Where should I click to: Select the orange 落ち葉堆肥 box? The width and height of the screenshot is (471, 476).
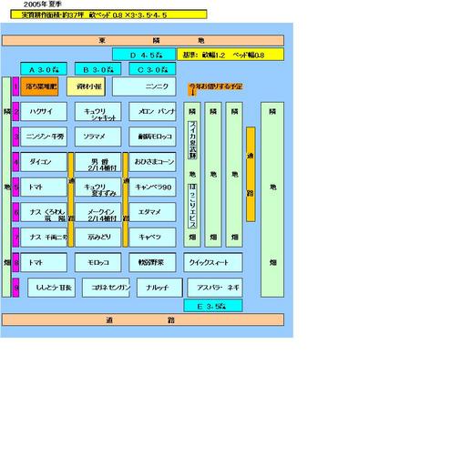(x=39, y=86)
